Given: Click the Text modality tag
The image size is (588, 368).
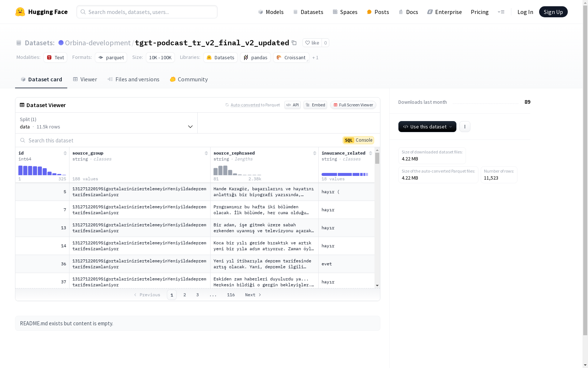Looking at the screenshot, I should [55, 57].
